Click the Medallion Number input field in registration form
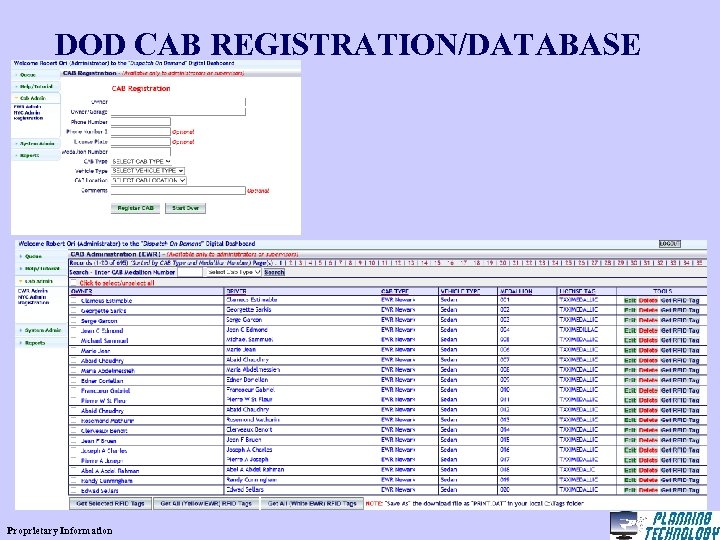The image size is (720, 540). (x=141, y=152)
